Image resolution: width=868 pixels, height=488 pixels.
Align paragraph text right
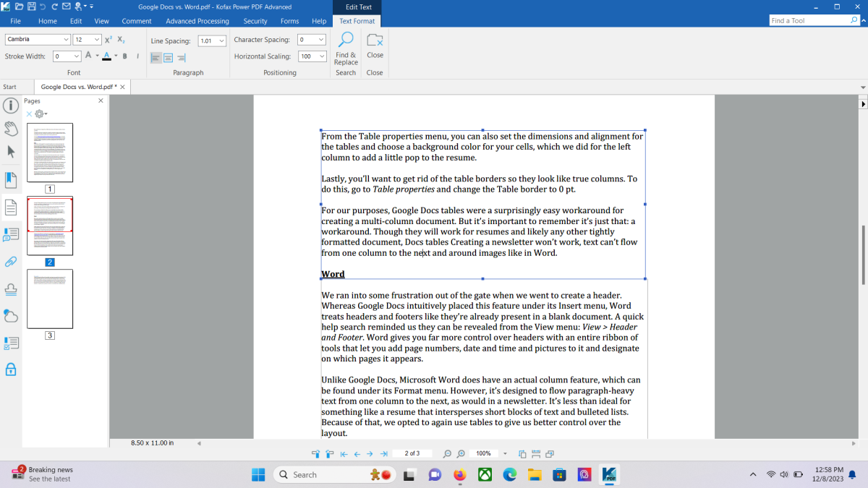[181, 57]
